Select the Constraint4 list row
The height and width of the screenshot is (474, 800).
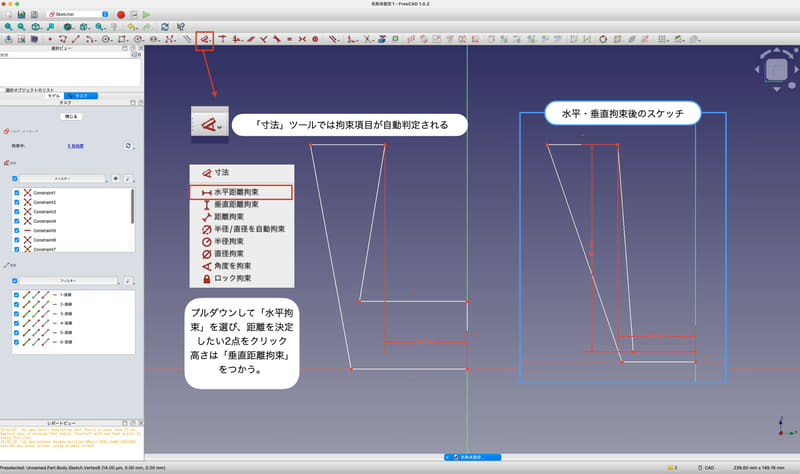pyautogui.click(x=72, y=221)
